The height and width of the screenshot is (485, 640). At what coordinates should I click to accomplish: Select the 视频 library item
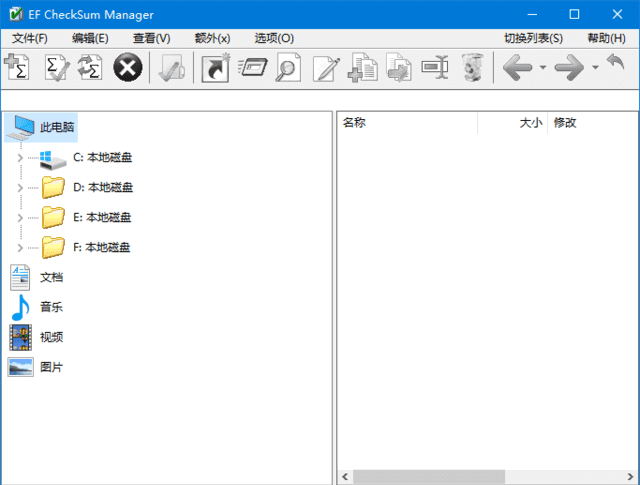(51, 337)
